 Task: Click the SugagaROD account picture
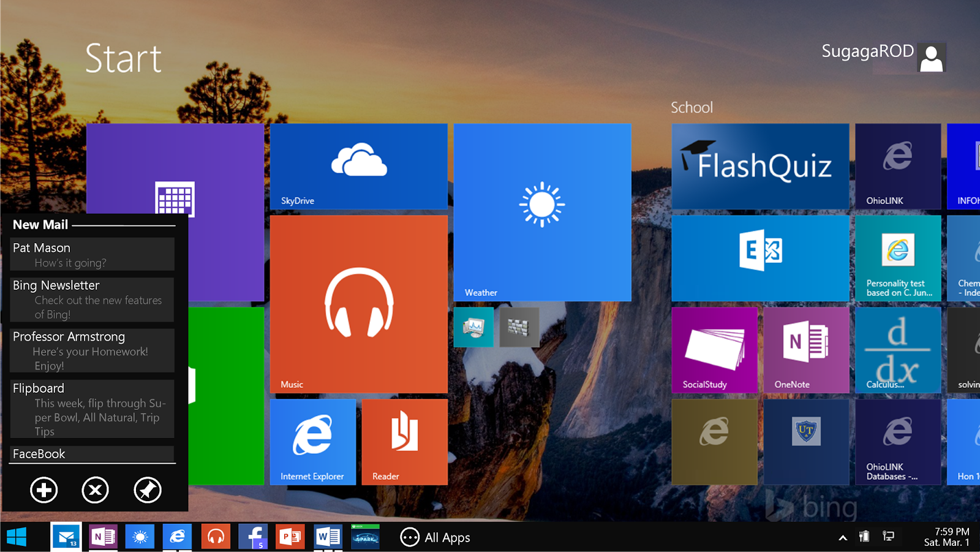pos(932,57)
